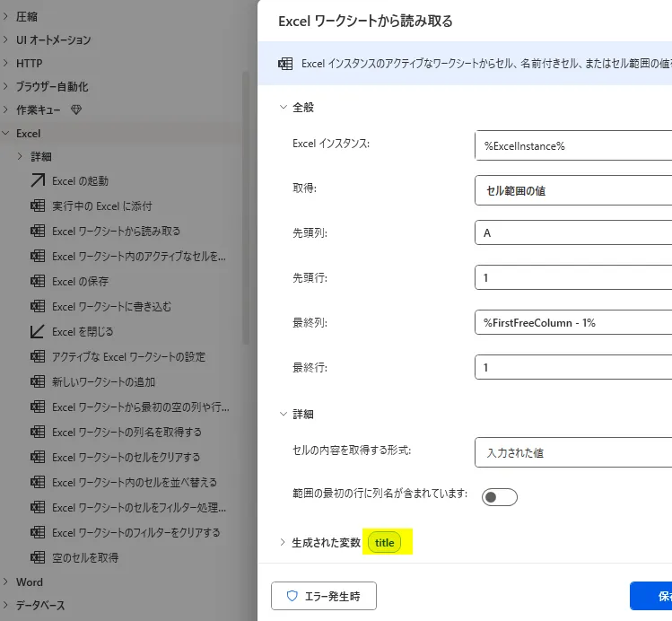The width and height of the screenshot is (672, 621).
Task: Click the icon beside Excel の保存
Action: click(38, 281)
